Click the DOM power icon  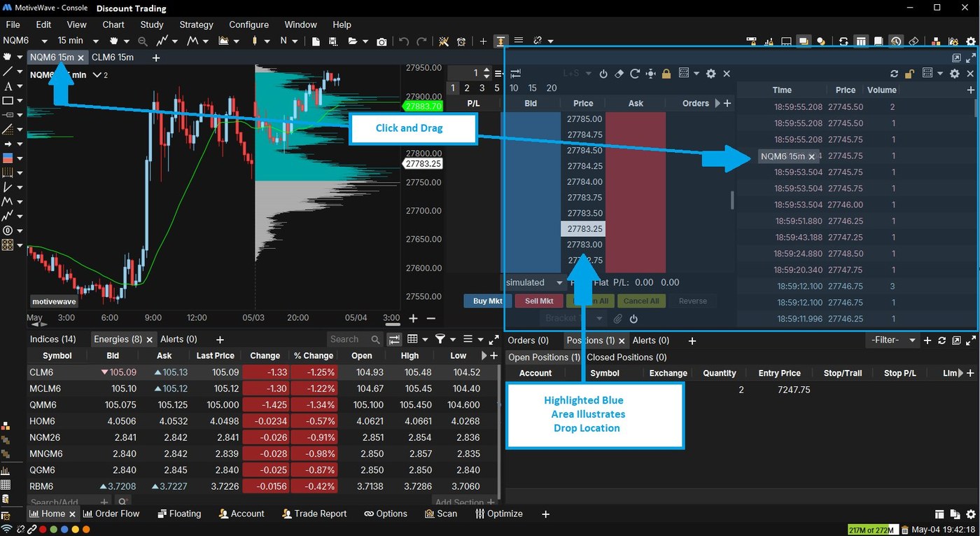603,74
